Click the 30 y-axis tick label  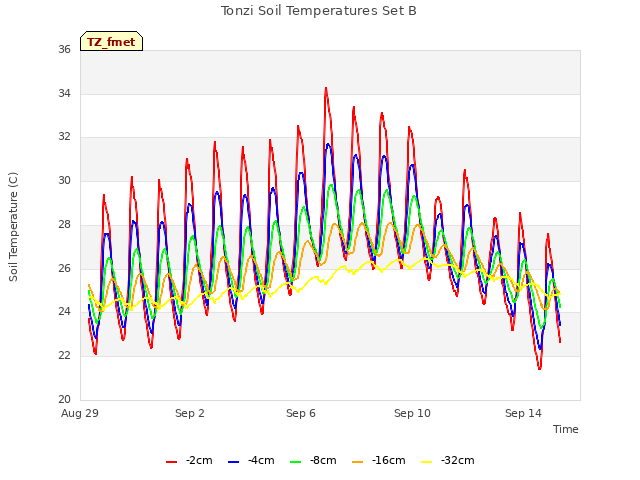64,180
